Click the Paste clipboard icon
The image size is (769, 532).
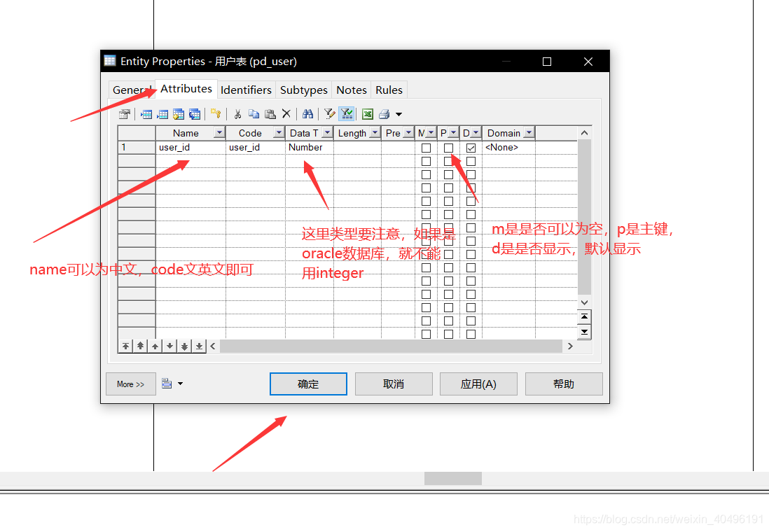tap(270, 114)
